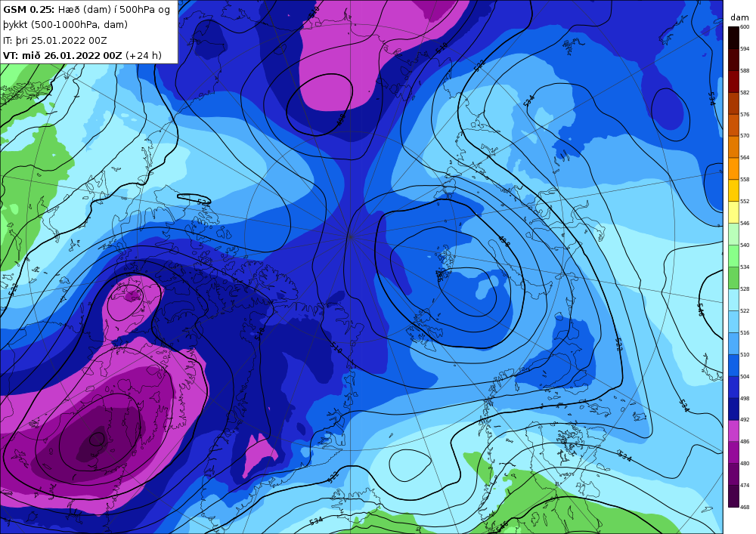Click the 600 label on the color bar
756x534 pixels.
[745, 27]
